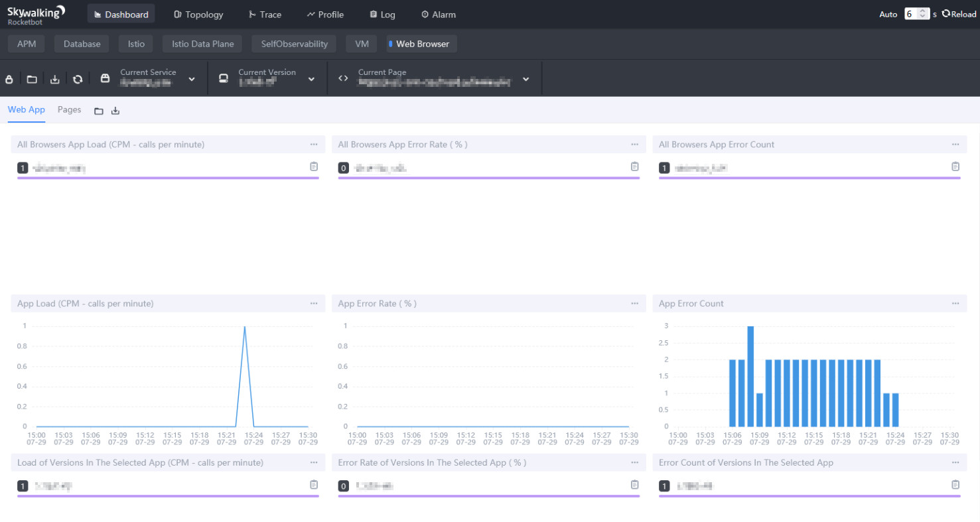Image resolution: width=980 pixels, height=522 pixels.
Task: Open menu for Load of Versions panel
Action: click(314, 462)
